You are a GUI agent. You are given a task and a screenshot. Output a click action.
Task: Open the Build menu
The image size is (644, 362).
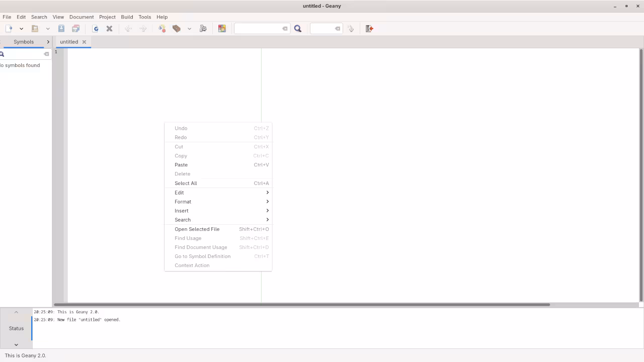[x=127, y=17]
